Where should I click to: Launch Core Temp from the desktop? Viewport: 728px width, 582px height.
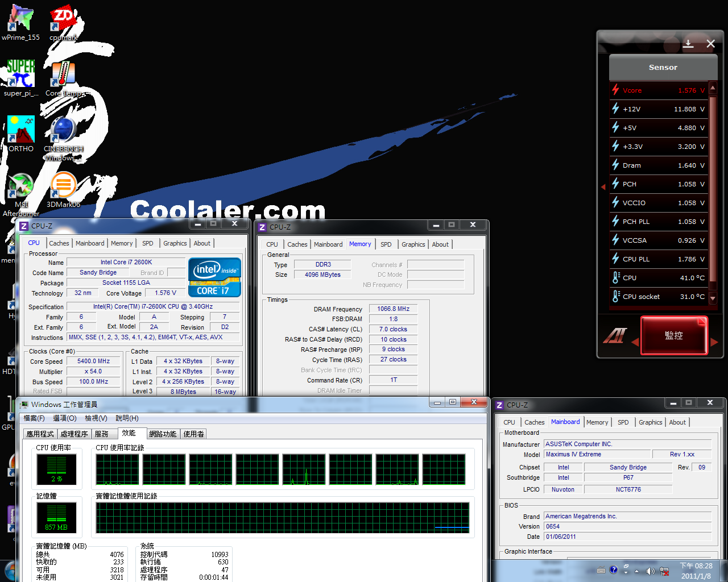point(63,78)
